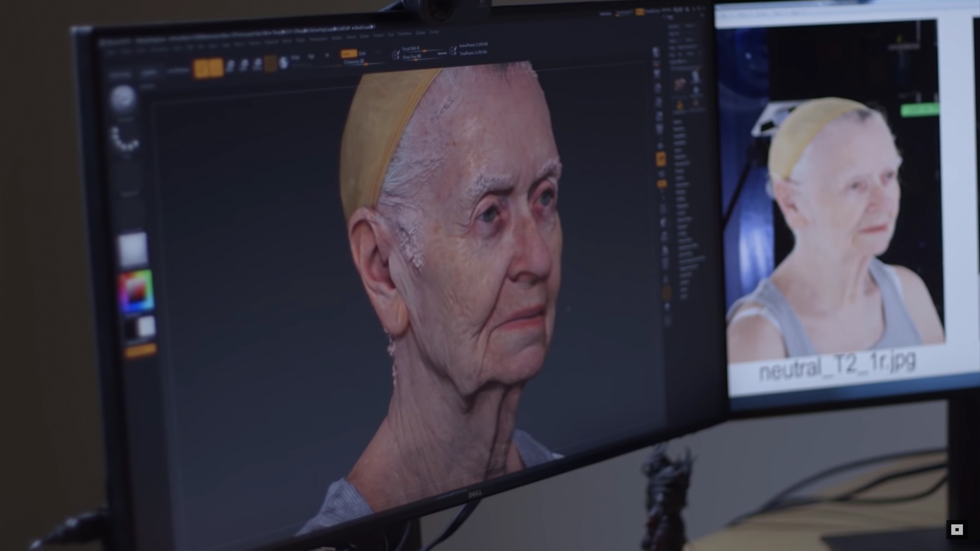Click the sphere gizmo icon in top shelf
This screenshot has height=551, width=980.
point(284,63)
